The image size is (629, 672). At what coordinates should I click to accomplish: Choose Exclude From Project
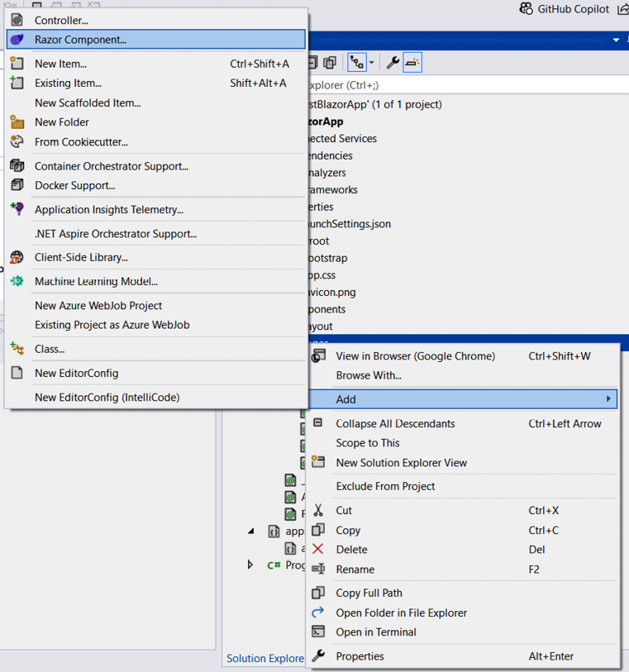[385, 486]
